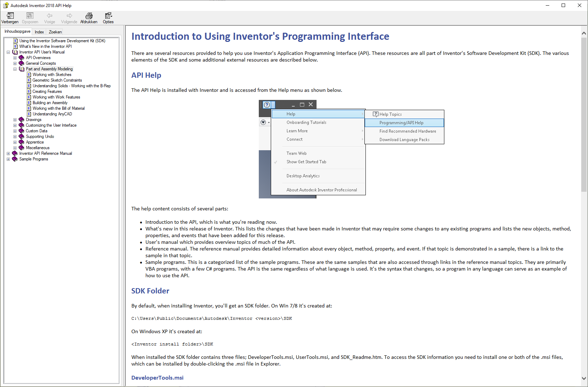This screenshot has width=588, height=387.
Task: Select the Building an Assembly topic
Action: [50, 102]
